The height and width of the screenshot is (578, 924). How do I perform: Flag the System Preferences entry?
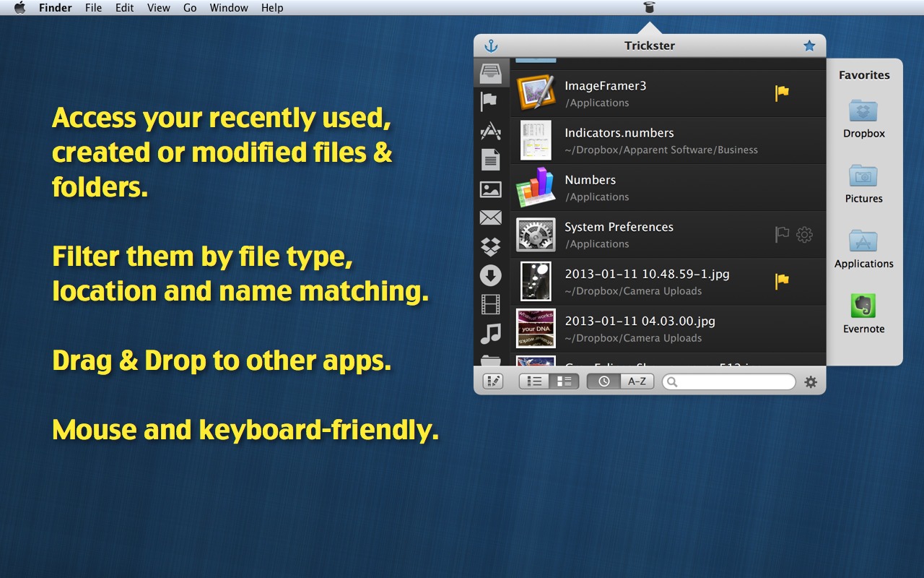pyautogui.click(x=782, y=234)
